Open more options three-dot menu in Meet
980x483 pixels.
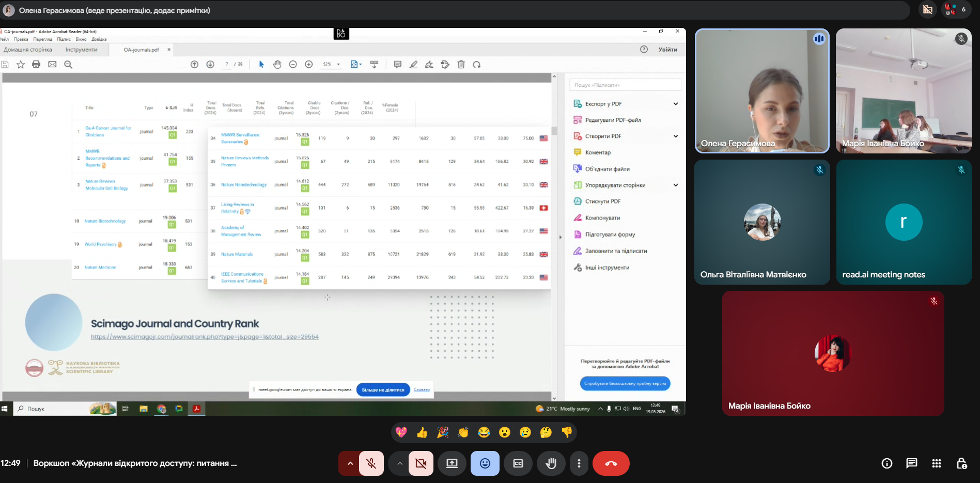point(579,463)
